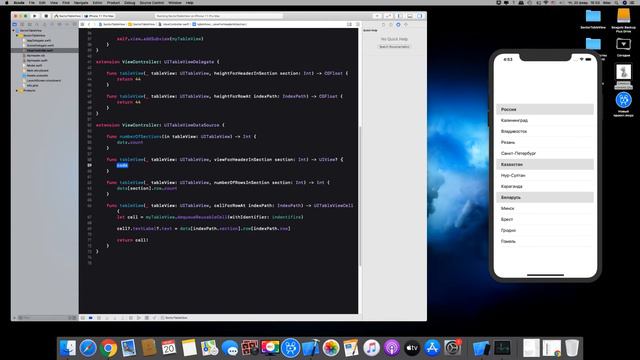Tap Беларусь section header in simulator
Viewport: 640px width, 360px height.
click(545, 198)
